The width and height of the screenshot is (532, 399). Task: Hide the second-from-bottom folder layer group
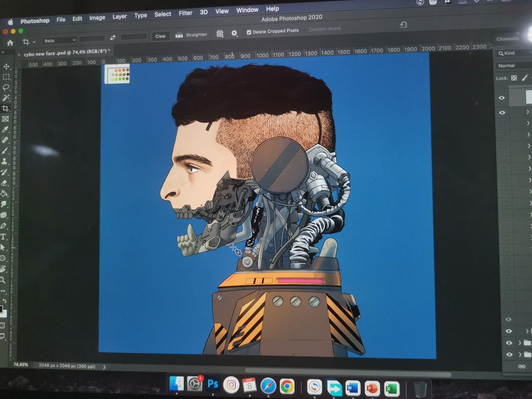point(509,343)
